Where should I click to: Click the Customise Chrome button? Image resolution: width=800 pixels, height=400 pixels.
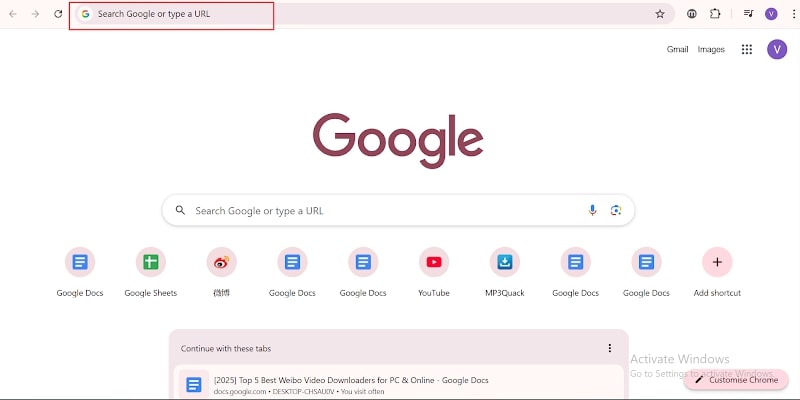[736, 380]
